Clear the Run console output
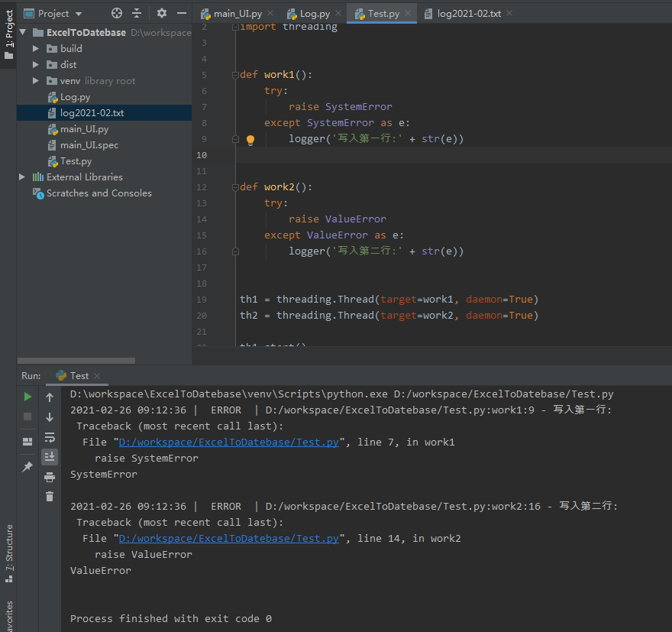672x632 pixels. tap(50, 497)
